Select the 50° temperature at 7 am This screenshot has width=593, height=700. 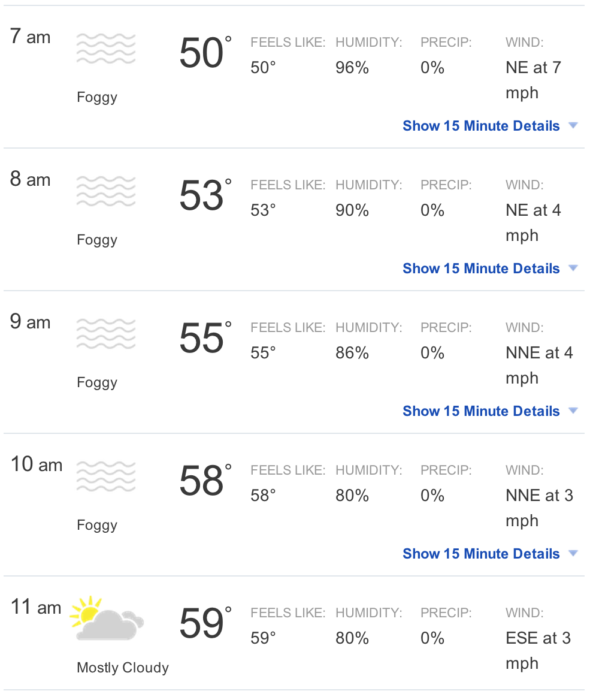click(205, 53)
